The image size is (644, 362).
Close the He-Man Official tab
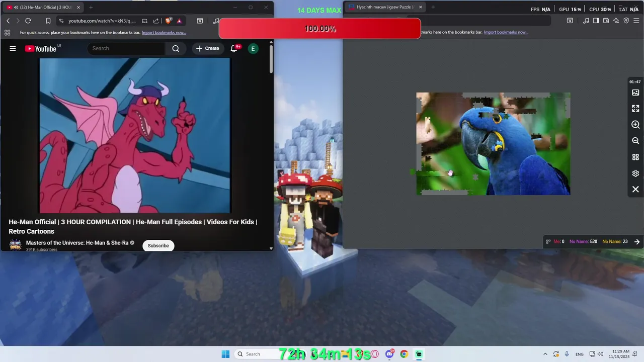(78, 7)
